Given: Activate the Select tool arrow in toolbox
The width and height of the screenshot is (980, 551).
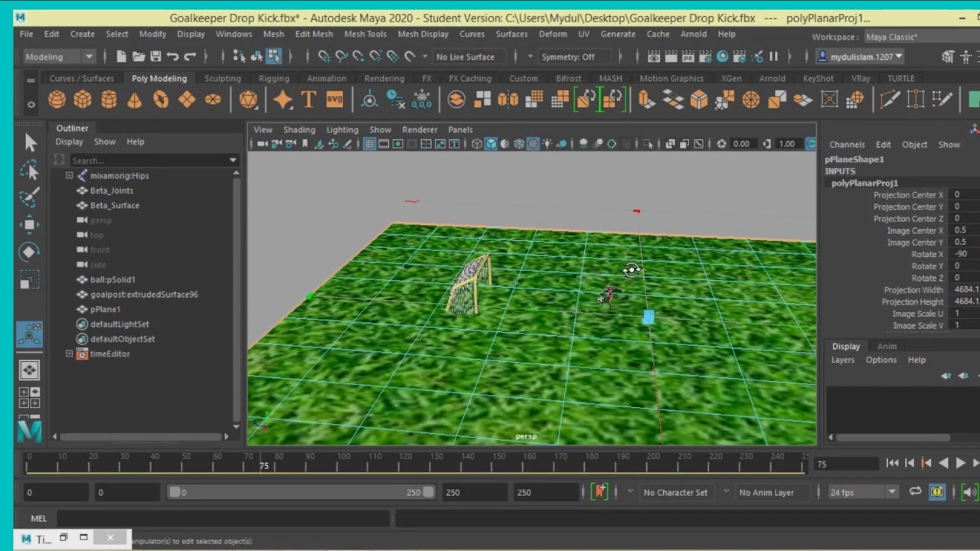Looking at the screenshot, I should tap(30, 142).
